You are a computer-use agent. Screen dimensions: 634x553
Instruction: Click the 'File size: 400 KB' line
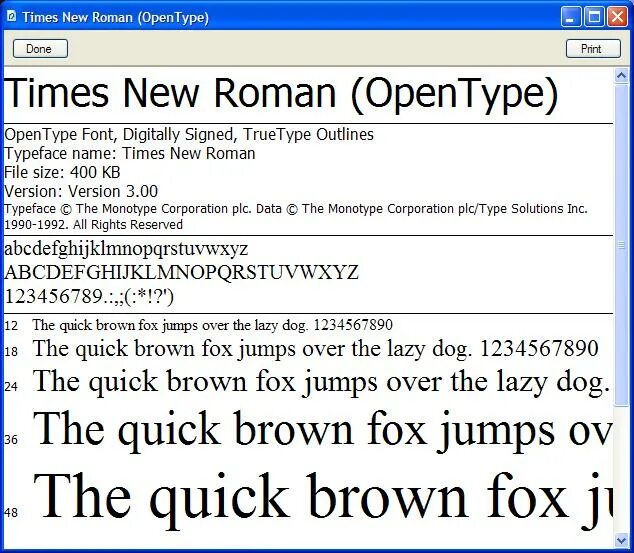(62, 173)
